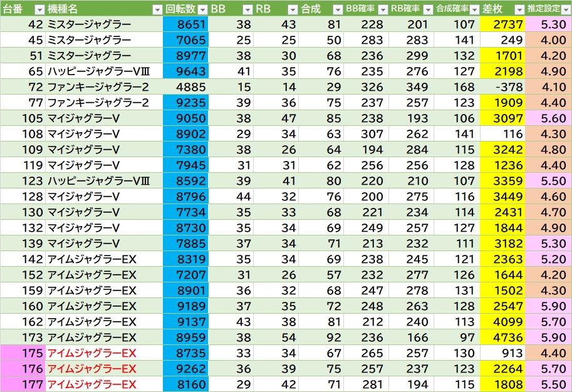Select ハッピージャグラーVⅢ in row 123
This screenshot has width=572, height=392.
click(104, 181)
